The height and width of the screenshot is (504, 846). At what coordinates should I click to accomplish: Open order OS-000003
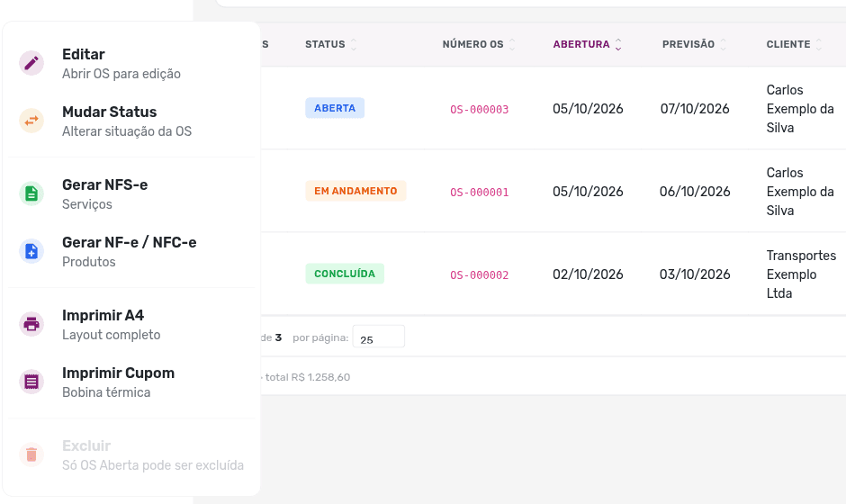click(479, 110)
